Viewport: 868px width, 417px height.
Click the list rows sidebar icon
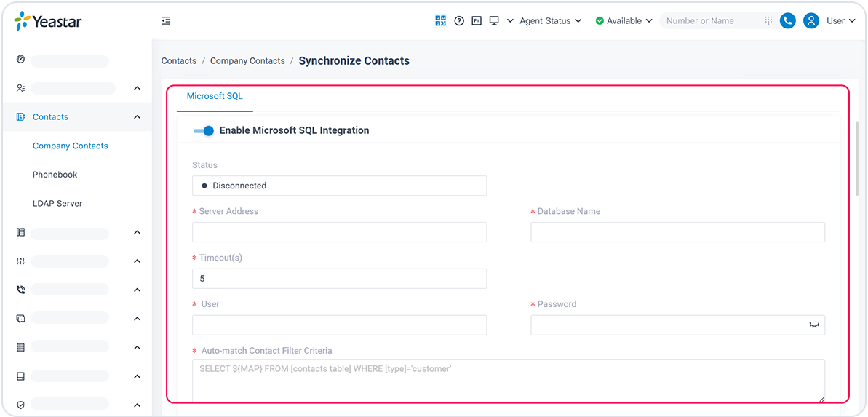[x=20, y=347]
